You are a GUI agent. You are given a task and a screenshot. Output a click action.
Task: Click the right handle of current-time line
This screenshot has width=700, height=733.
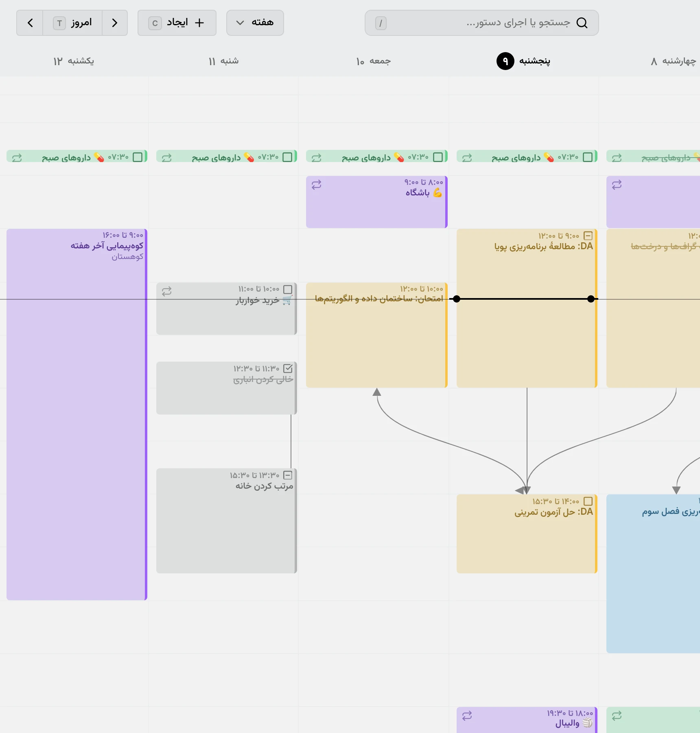591,299
